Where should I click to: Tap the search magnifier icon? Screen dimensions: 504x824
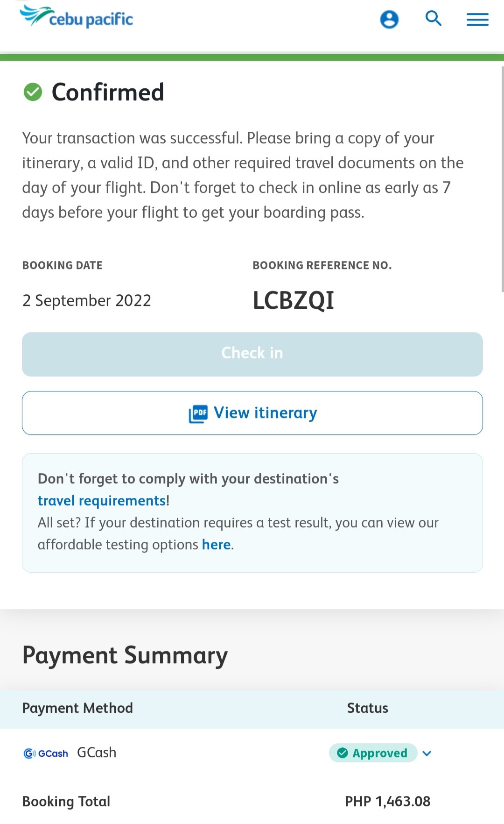point(434,19)
